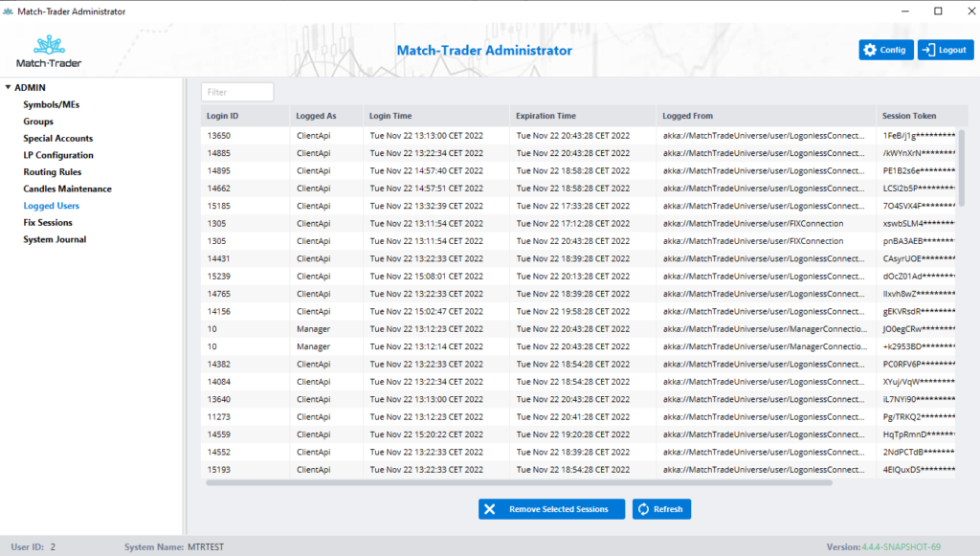Open LP Configuration

(58, 155)
